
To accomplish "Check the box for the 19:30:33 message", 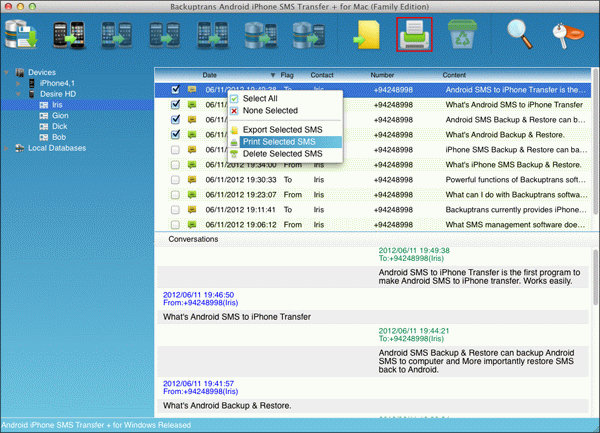I will click(175, 179).
